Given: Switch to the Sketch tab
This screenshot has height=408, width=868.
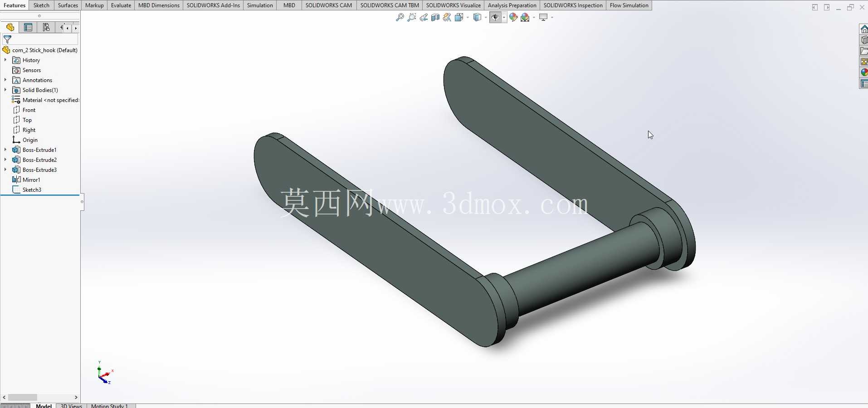Looking at the screenshot, I should [41, 5].
